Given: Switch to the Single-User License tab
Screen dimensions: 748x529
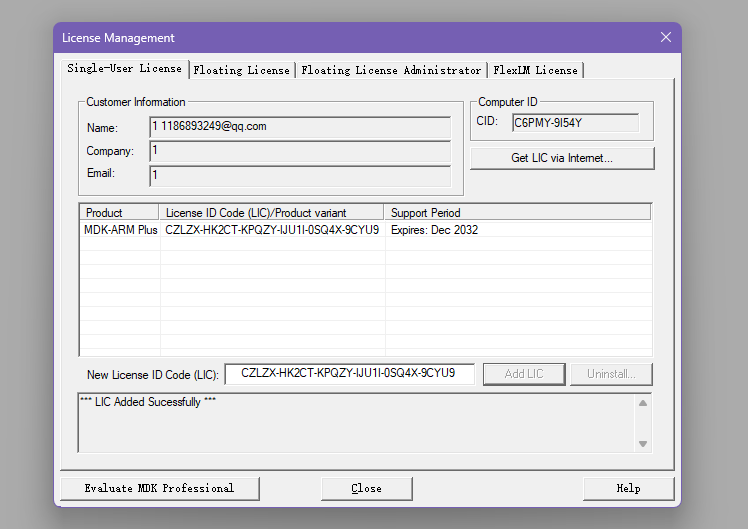Looking at the screenshot, I should click(125, 69).
